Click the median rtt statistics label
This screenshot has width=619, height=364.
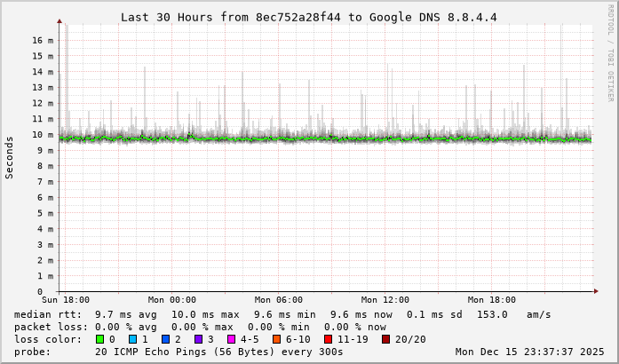(x=47, y=314)
